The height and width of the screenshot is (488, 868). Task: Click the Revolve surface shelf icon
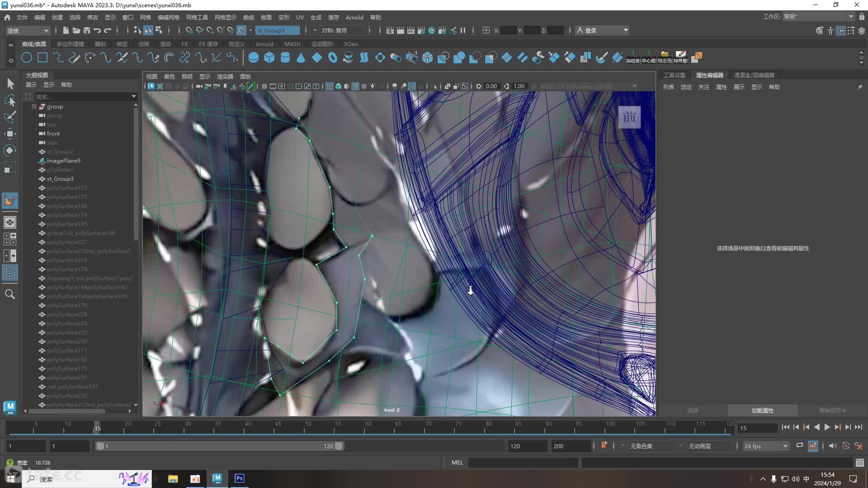click(x=349, y=57)
